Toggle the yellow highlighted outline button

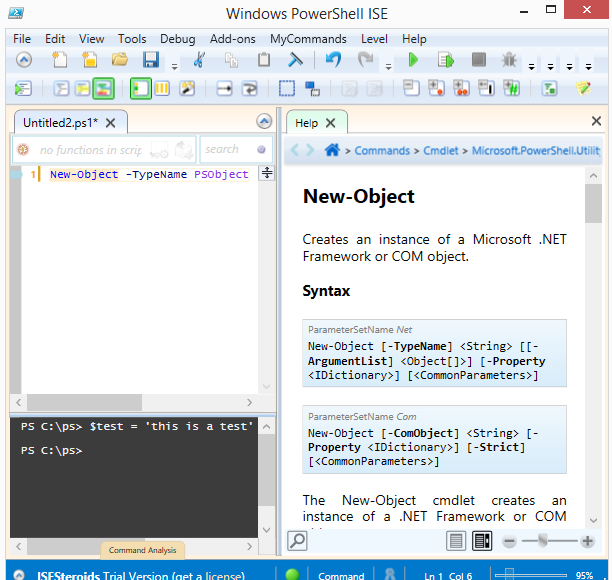82,89
